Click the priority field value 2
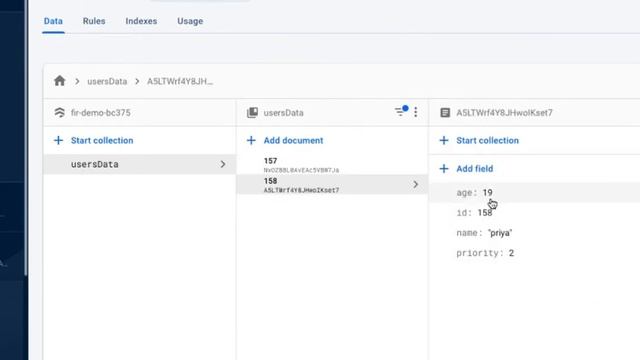640x360 pixels. pos(511,253)
